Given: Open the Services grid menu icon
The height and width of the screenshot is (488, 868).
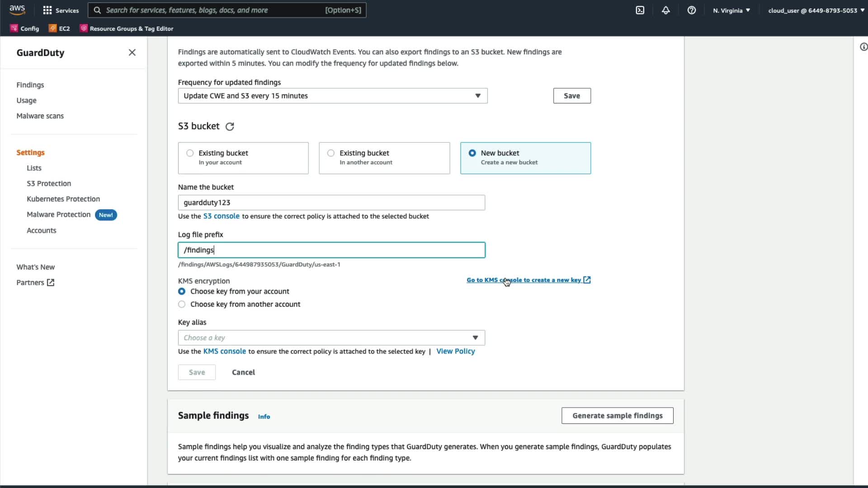Looking at the screenshot, I should click(47, 10).
